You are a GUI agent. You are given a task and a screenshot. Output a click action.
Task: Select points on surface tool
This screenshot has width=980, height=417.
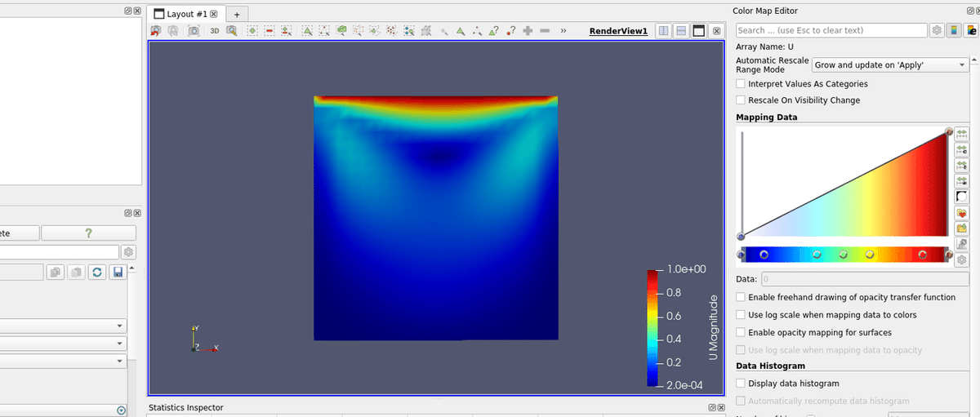[x=324, y=30]
